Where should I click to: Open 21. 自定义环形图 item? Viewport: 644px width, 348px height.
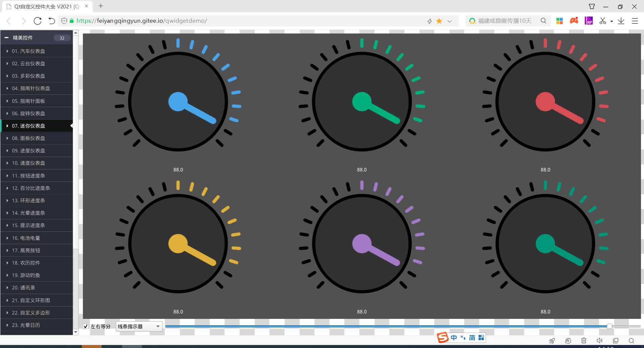pyautogui.click(x=37, y=300)
